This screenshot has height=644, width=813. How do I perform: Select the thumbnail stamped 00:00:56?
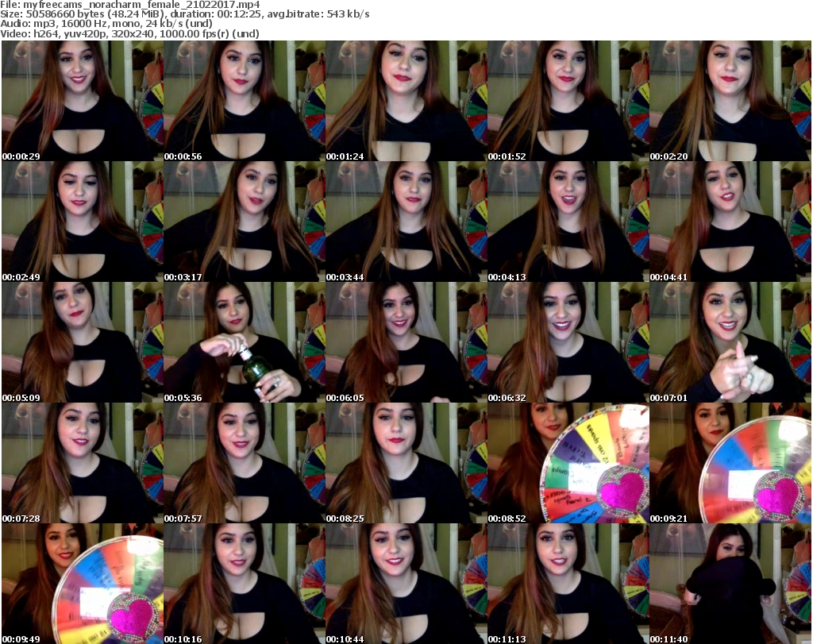(x=245, y=101)
